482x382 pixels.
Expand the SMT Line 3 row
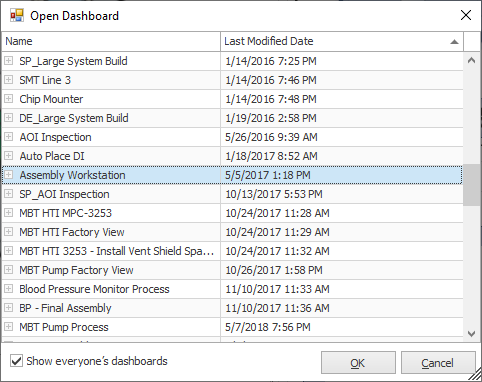click(x=8, y=80)
